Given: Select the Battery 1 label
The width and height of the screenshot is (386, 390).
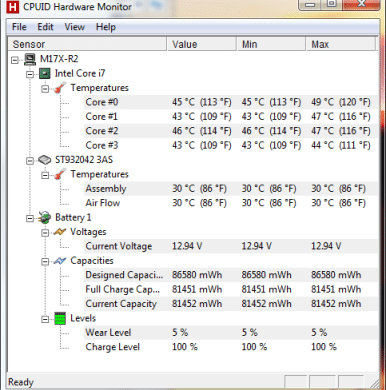Looking at the screenshot, I should [x=73, y=218].
